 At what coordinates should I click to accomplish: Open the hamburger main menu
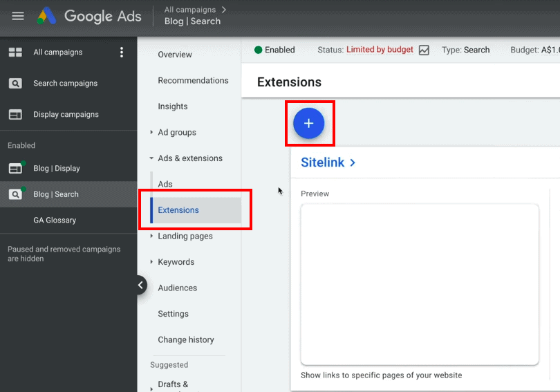(x=18, y=16)
